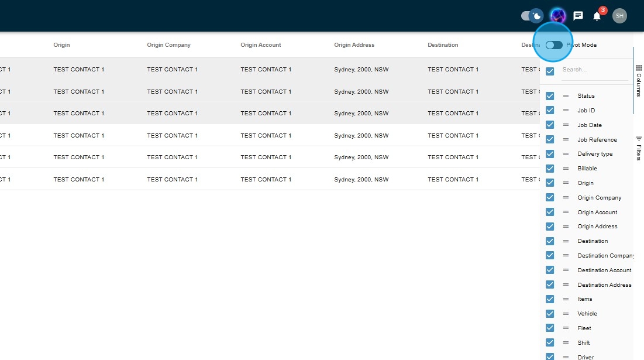The image size is (644, 360).
Task: Toggle the select-all columns checkbox
Action: tap(550, 71)
